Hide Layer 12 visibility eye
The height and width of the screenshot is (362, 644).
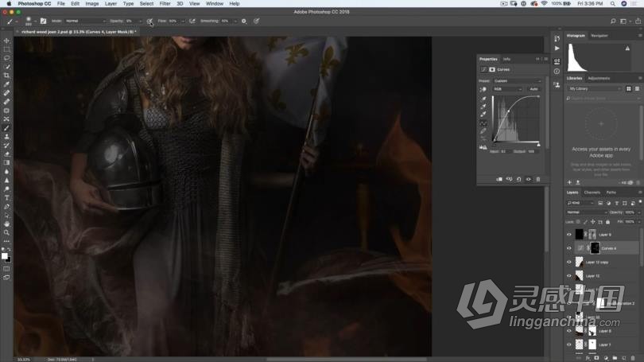pyautogui.click(x=569, y=276)
